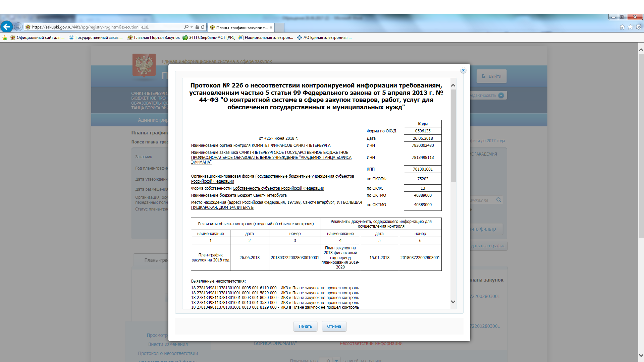Screen dimensions: 644x362
Task: Switch to the 'Планы-графики закупок т...' tab
Action: [241, 27]
